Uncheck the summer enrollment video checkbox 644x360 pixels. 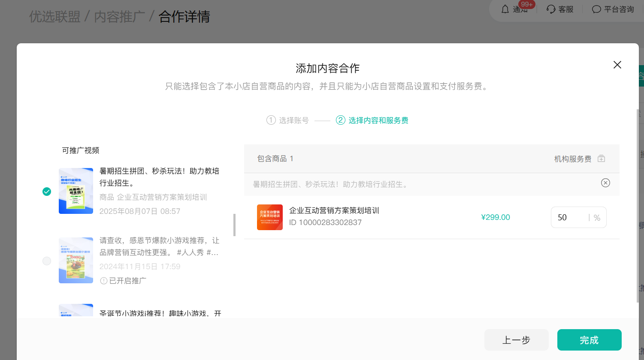point(47,192)
